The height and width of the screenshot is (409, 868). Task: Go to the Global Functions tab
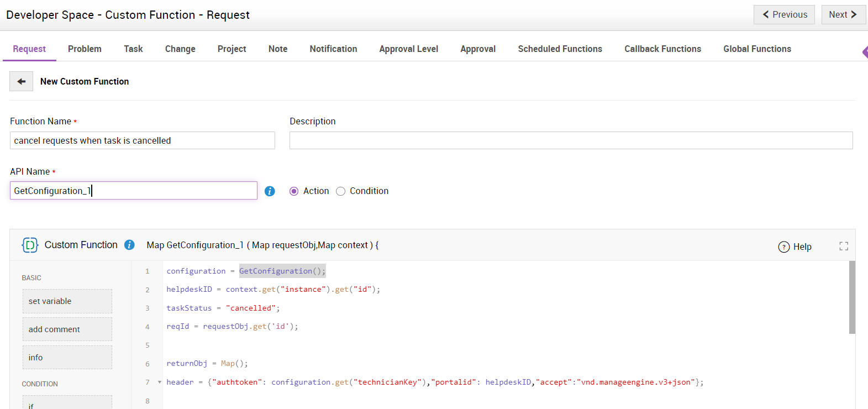(x=757, y=49)
